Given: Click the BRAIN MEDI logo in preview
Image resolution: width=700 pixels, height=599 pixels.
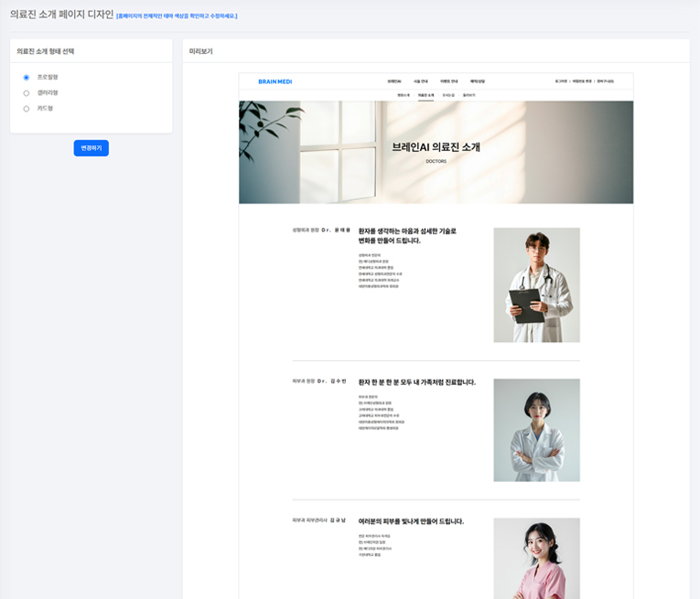Looking at the screenshot, I should 275,81.
